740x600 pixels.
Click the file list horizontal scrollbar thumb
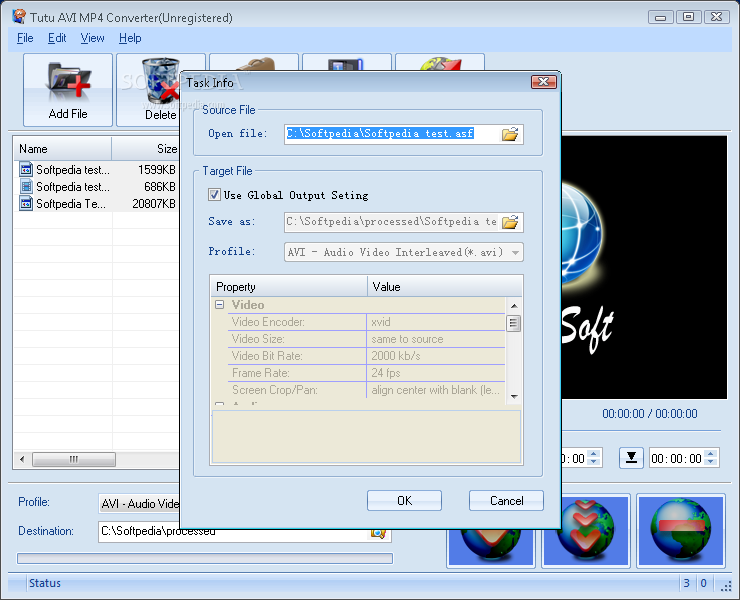pos(74,459)
